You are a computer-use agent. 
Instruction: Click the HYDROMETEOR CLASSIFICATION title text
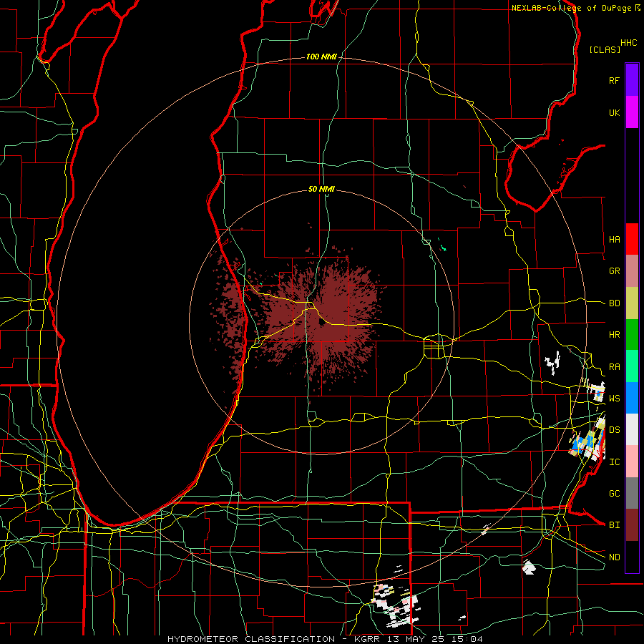(251, 639)
